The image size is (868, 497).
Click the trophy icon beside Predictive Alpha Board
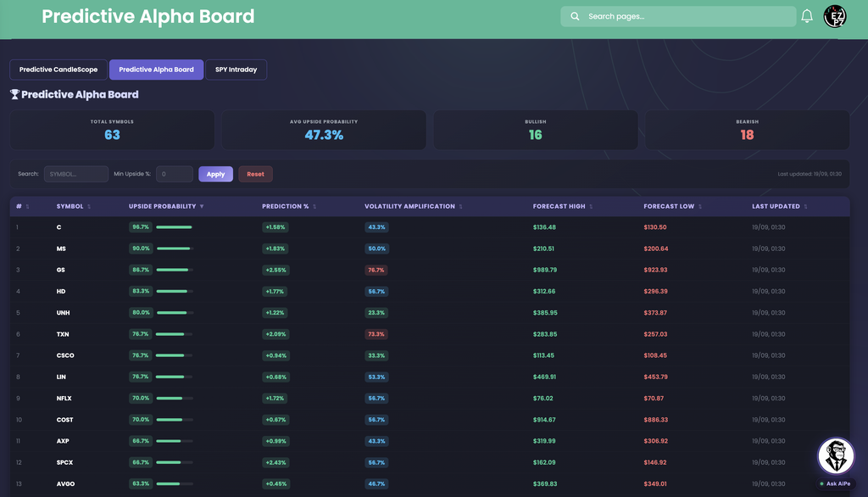coord(14,95)
